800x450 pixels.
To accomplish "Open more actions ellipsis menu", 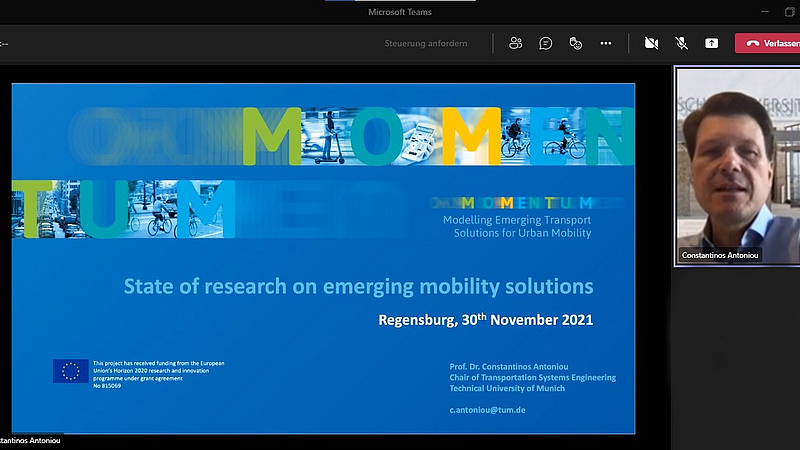I will pyautogui.click(x=606, y=43).
